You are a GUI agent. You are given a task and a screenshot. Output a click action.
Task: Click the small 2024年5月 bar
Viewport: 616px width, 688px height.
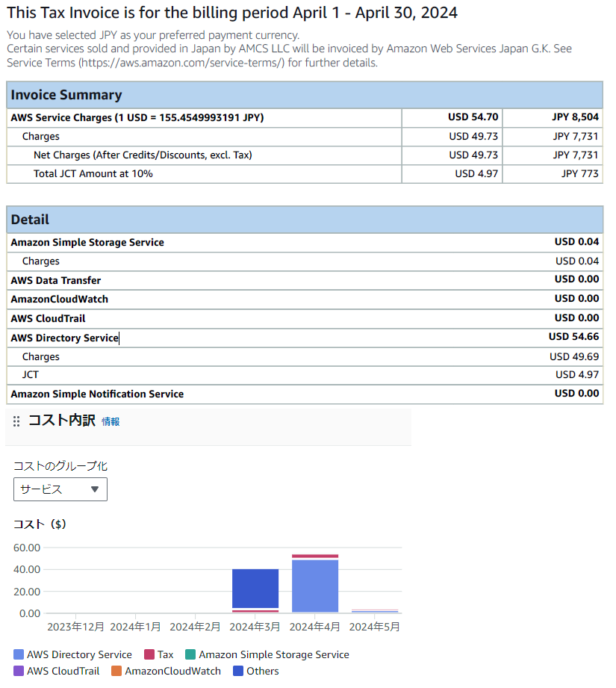(374, 611)
